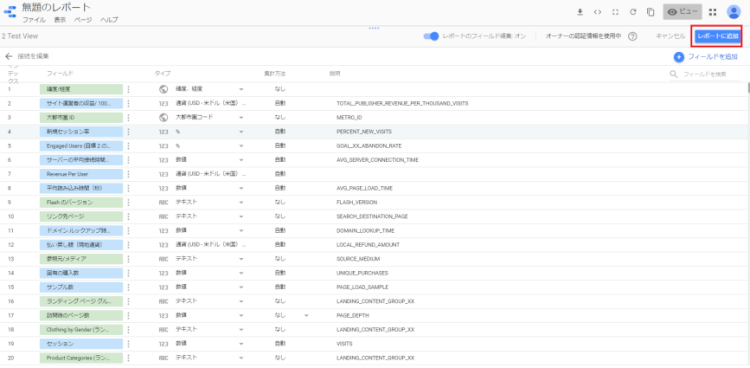Open type dropdown for Product Categories row
This screenshot has height=368, width=750.
click(x=241, y=358)
